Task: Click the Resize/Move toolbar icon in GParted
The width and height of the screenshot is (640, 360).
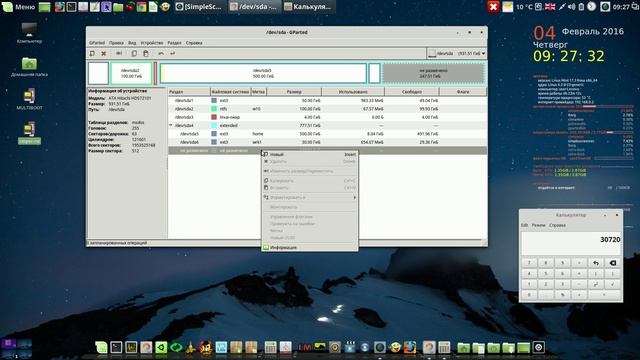Action: pos(119,53)
